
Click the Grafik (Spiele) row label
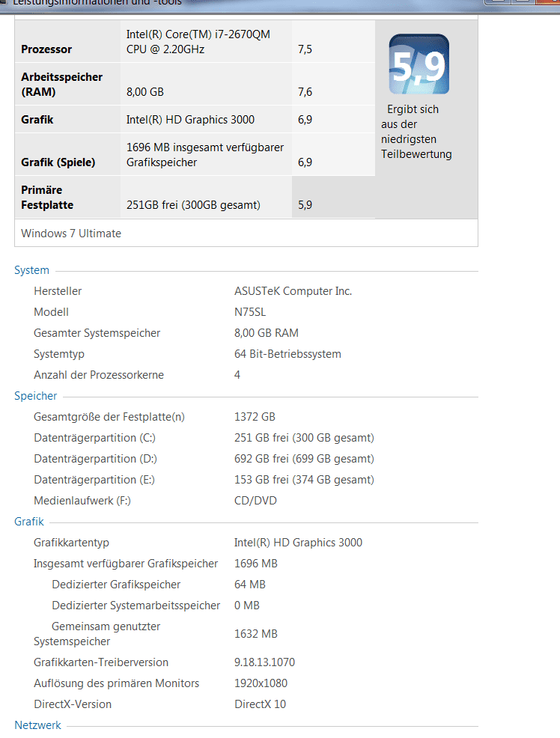pos(58,162)
